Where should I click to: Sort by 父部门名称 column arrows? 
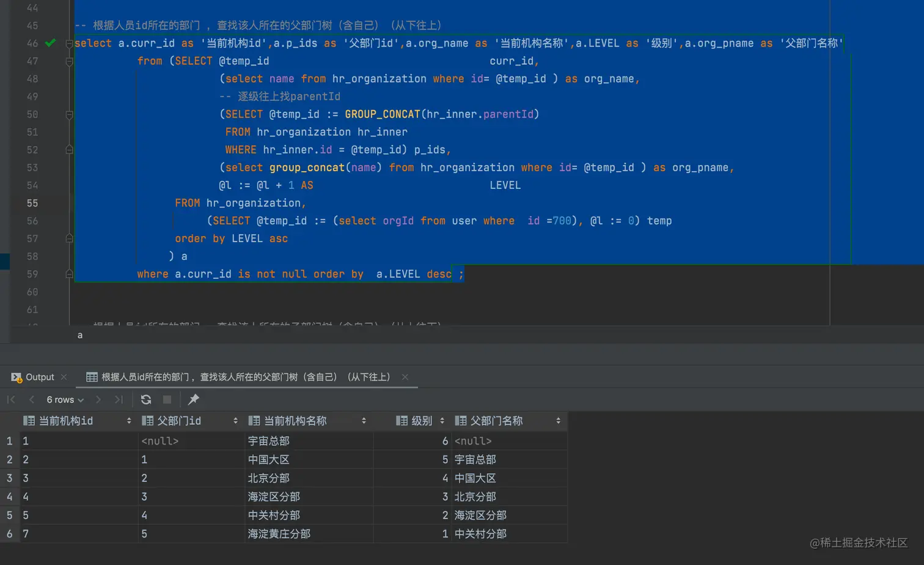[x=558, y=421]
